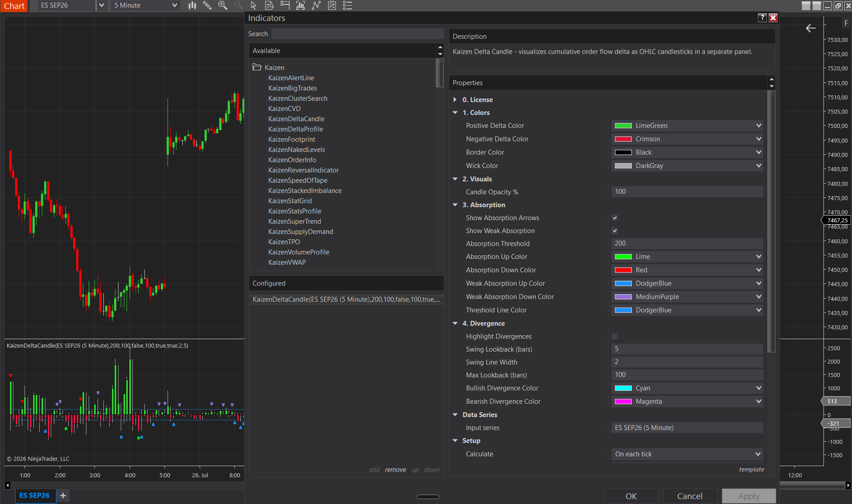
Task: Enable Highlight Divergences checkbox
Action: (615, 336)
